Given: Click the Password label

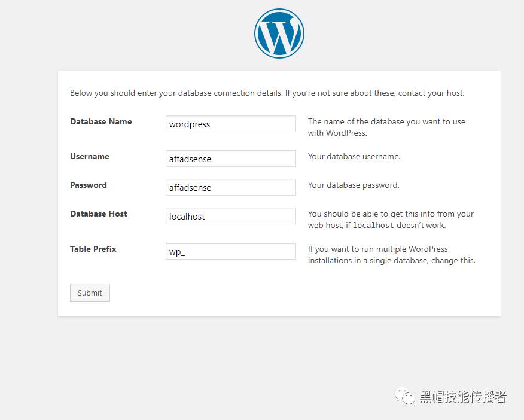Looking at the screenshot, I should coord(89,185).
